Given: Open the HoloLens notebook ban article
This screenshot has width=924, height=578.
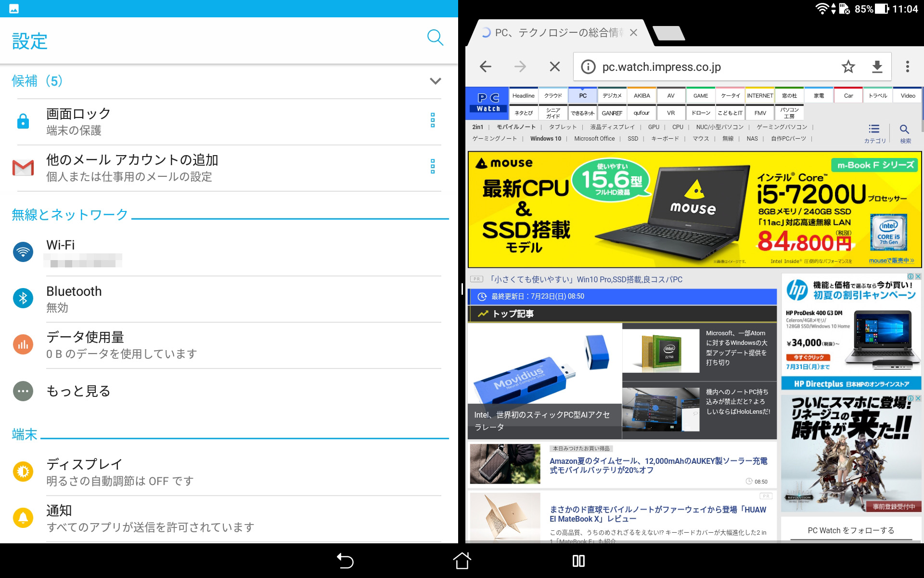Looking at the screenshot, I should 700,410.
